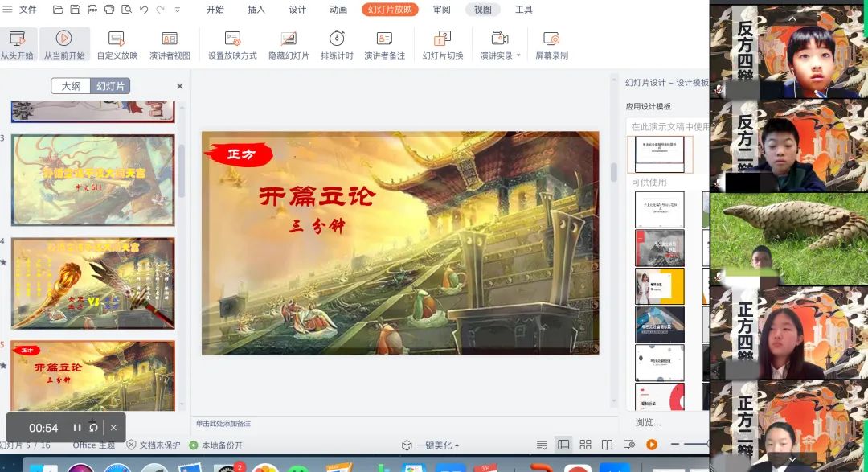Viewport: 868px width, 472px height.
Task: Click the presenter screen icon in status bar
Action: (628, 445)
